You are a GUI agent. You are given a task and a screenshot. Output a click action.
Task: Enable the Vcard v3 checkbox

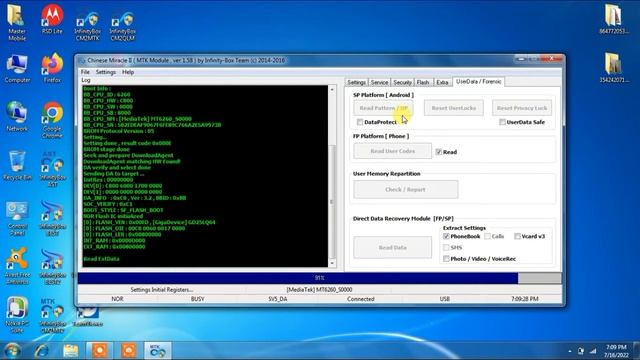(517, 236)
